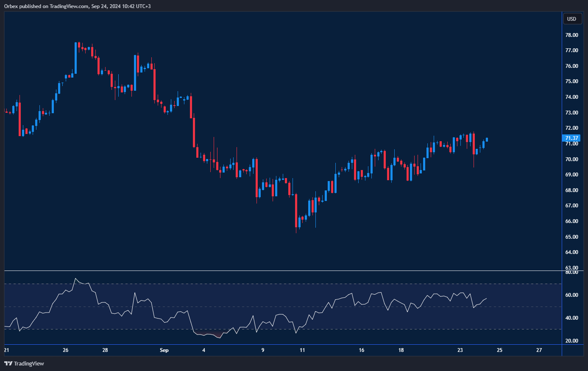Screen dimensions: 588x371
Task: Click the 27 date marker on the time axis
Action: pyautogui.click(x=539, y=350)
